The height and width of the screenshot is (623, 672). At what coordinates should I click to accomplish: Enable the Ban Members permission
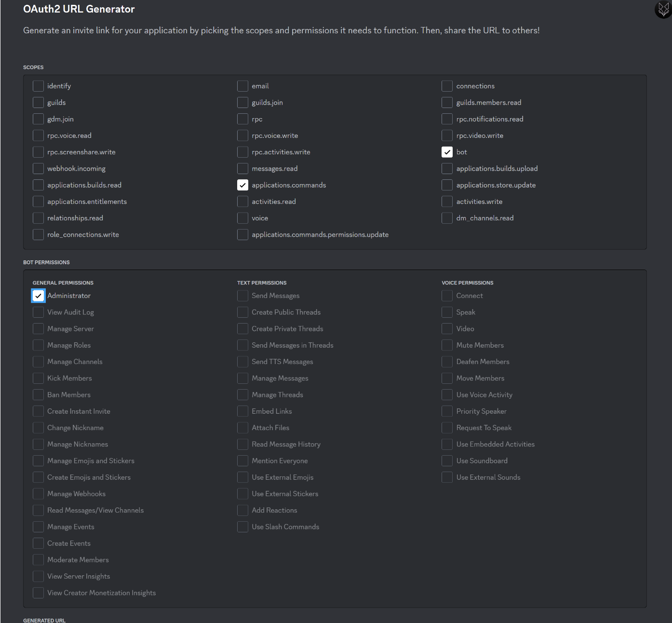[38, 395]
